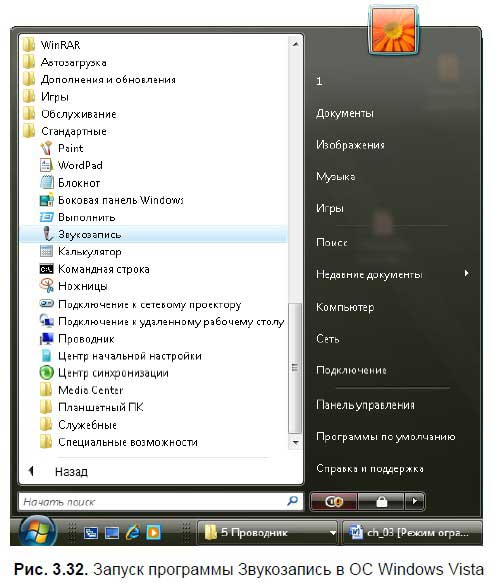The width and height of the screenshot is (495, 583).
Task: Click the Windows Start orb
Action: (38, 532)
